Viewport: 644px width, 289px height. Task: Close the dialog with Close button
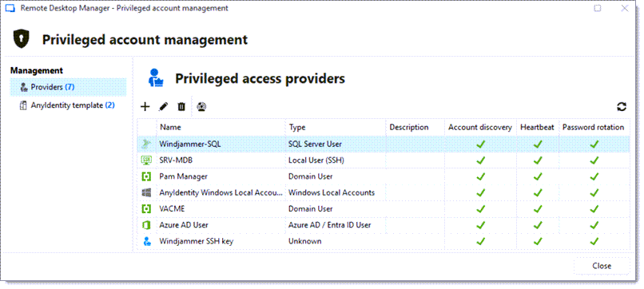point(602,266)
